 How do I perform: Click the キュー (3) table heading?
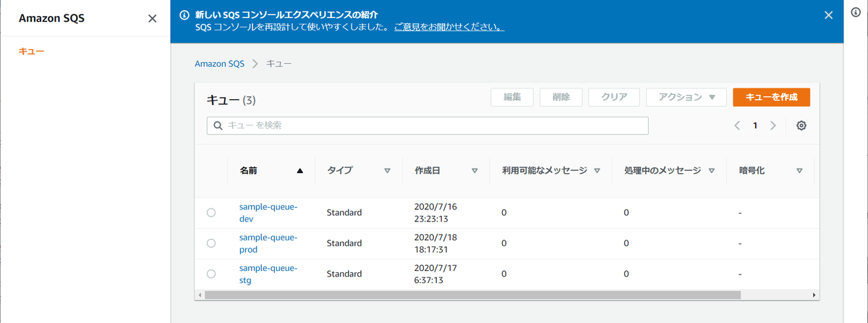(231, 100)
